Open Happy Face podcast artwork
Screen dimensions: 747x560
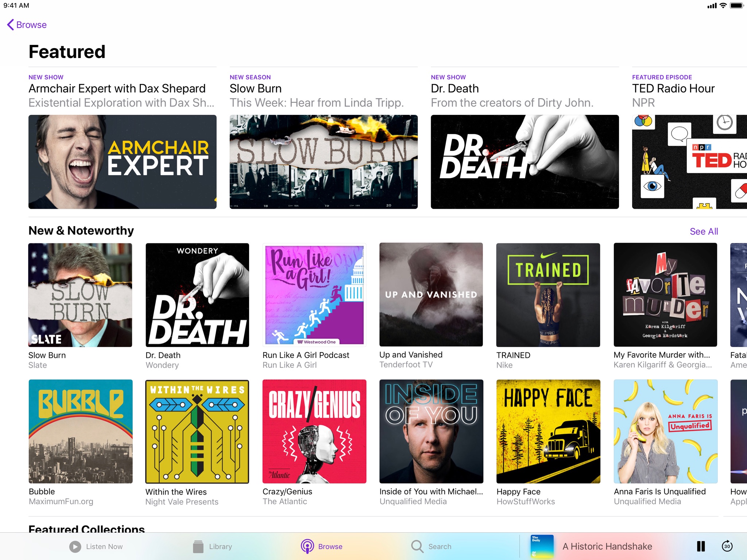click(548, 431)
